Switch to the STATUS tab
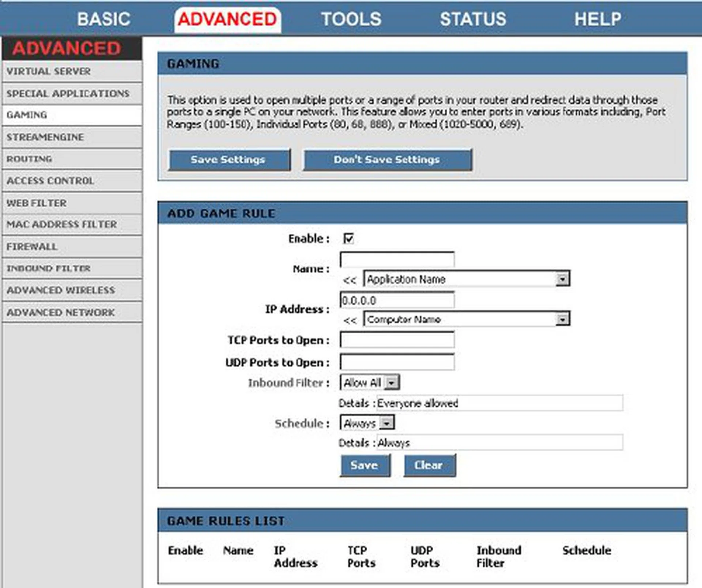This screenshot has height=588, width=702. [x=473, y=18]
